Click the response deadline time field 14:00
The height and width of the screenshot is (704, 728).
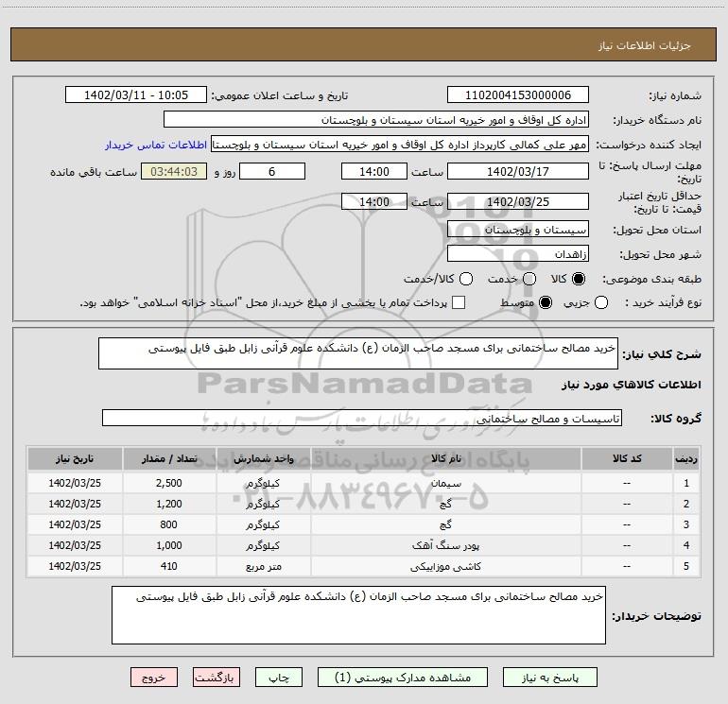coord(374,171)
